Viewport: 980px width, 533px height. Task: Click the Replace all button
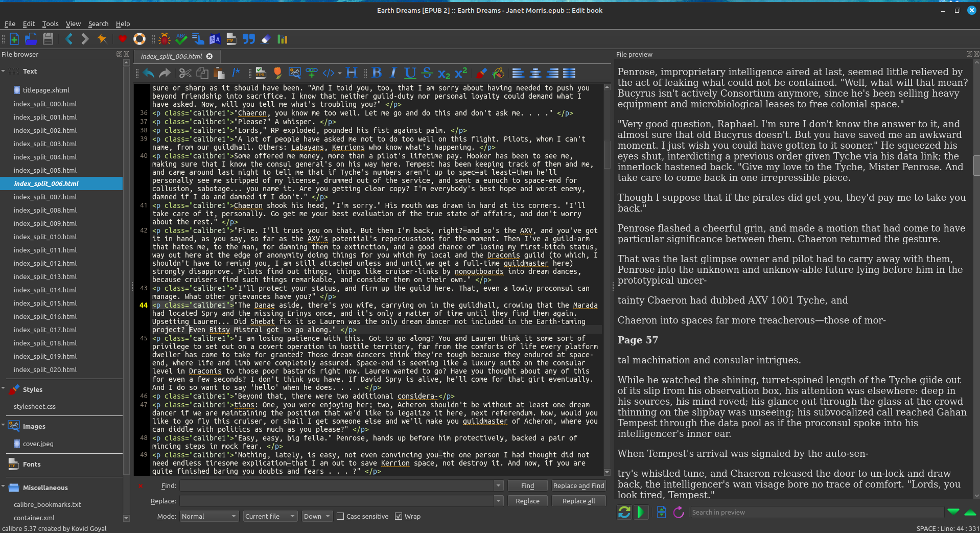[x=578, y=501]
